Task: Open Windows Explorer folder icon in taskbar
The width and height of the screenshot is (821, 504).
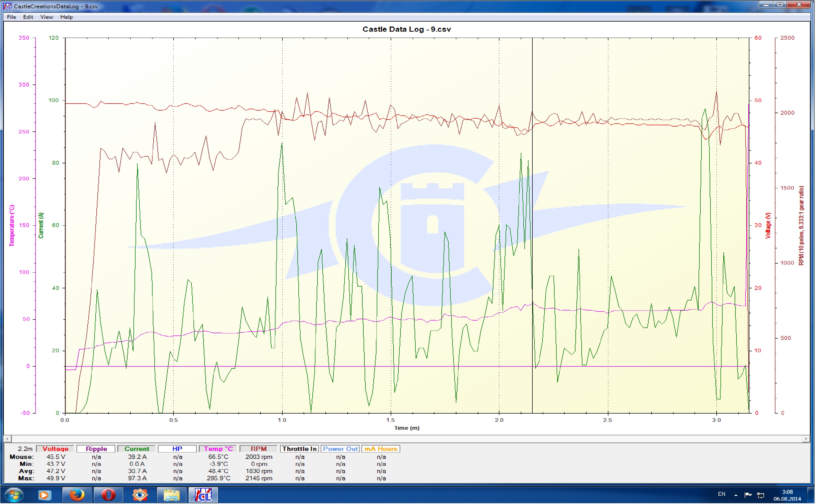Action: [x=172, y=495]
